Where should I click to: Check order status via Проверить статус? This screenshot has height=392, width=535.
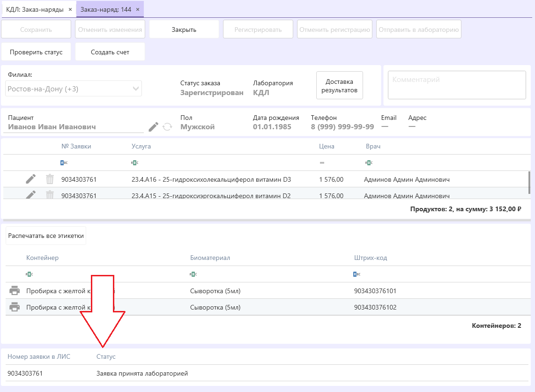(36, 52)
